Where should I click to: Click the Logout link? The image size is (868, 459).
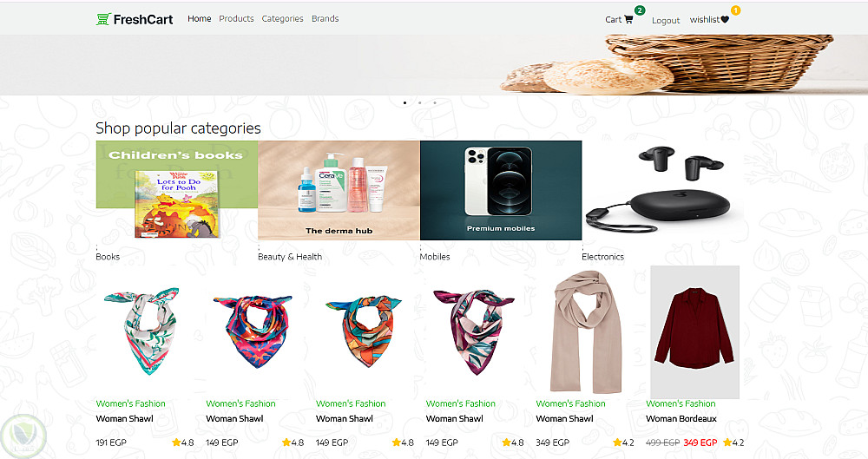click(666, 21)
